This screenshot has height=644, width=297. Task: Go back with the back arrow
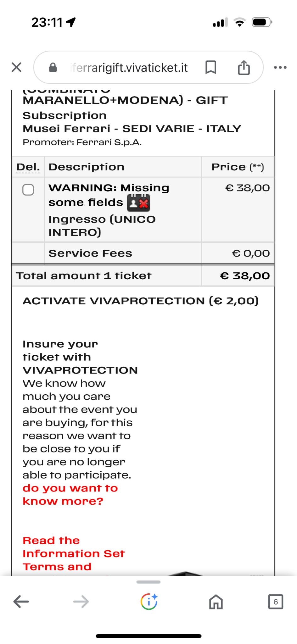pyautogui.click(x=21, y=602)
